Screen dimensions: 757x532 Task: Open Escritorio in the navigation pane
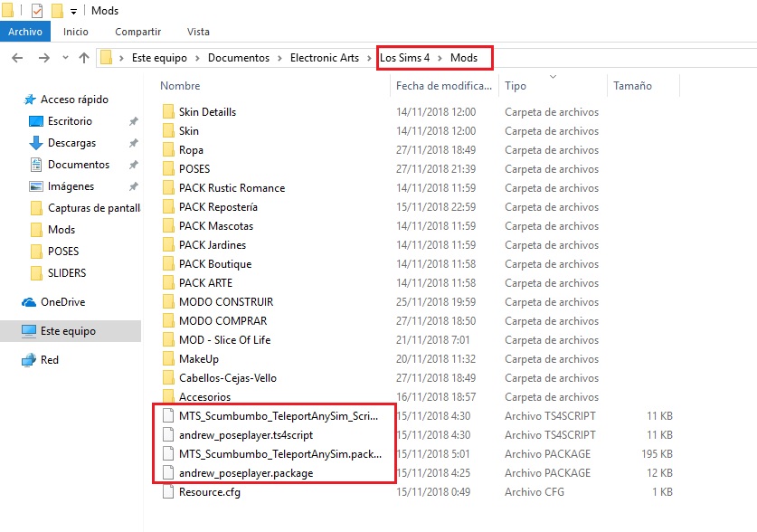point(70,121)
